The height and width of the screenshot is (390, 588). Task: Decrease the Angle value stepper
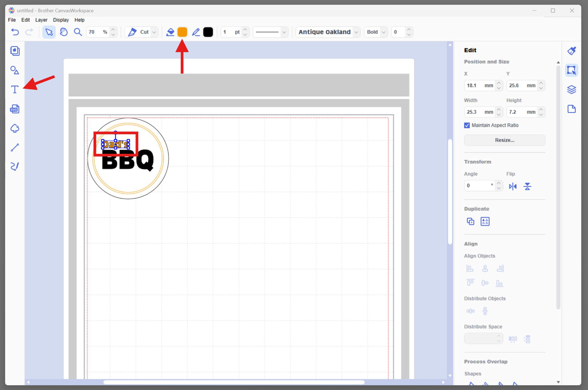click(499, 188)
